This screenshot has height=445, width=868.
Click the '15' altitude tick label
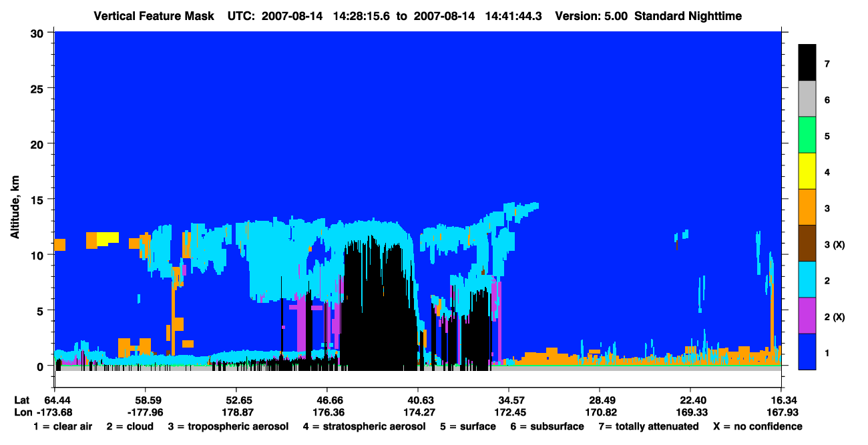38,199
